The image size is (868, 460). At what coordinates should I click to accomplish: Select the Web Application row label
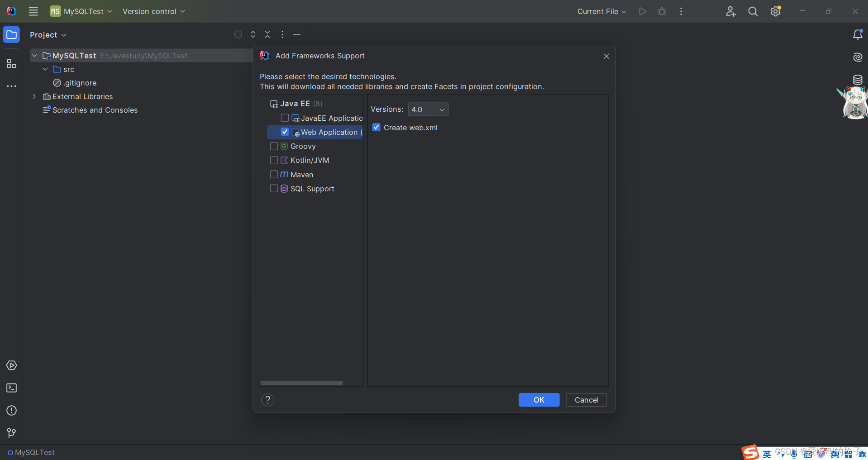pyautogui.click(x=332, y=132)
